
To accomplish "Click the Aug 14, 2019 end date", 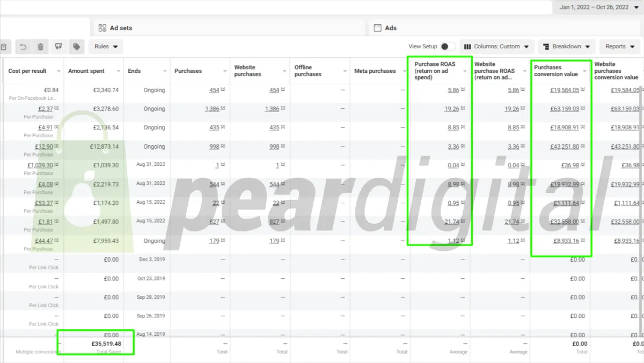I will 151,334.
